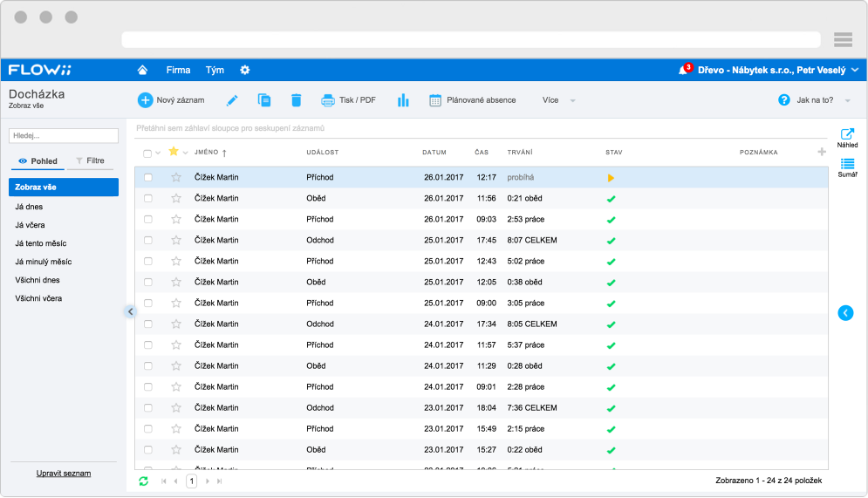Image resolution: width=868 pixels, height=498 pixels.
Task: Toggle the select-all checkbox in header
Action: (147, 153)
